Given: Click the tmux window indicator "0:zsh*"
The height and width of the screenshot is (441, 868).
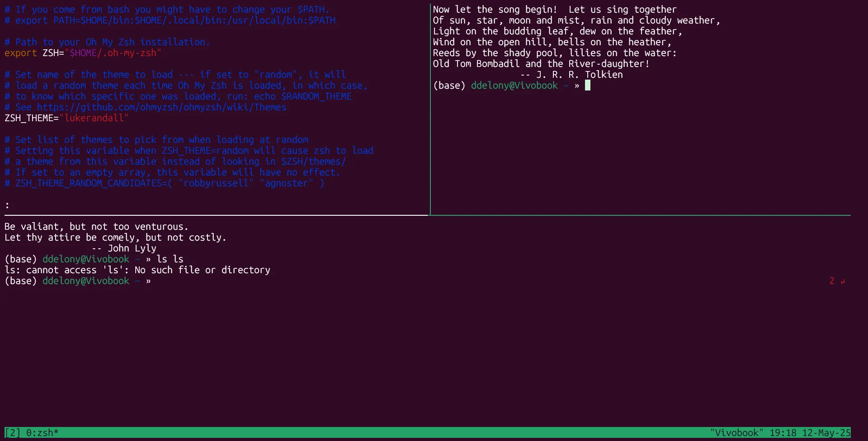Looking at the screenshot, I should 42,432.
